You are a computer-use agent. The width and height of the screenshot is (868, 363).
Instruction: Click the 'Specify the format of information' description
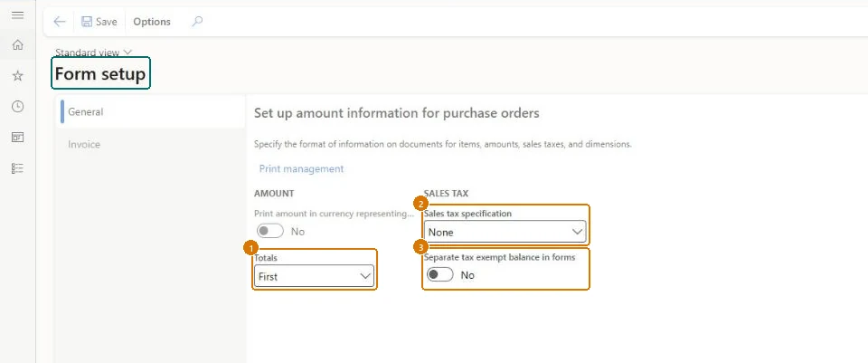coord(443,144)
